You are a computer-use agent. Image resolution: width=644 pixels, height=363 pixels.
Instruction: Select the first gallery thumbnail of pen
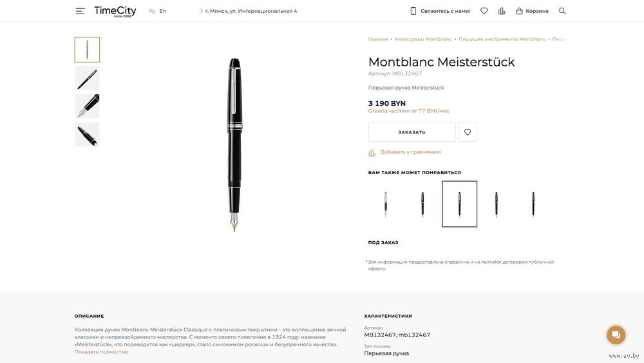coord(87,50)
